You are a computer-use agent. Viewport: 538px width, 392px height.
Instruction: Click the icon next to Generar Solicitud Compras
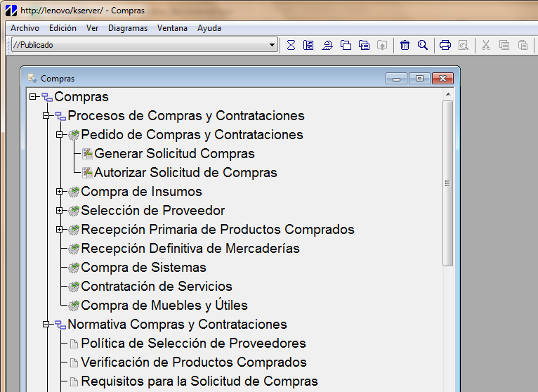point(88,154)
